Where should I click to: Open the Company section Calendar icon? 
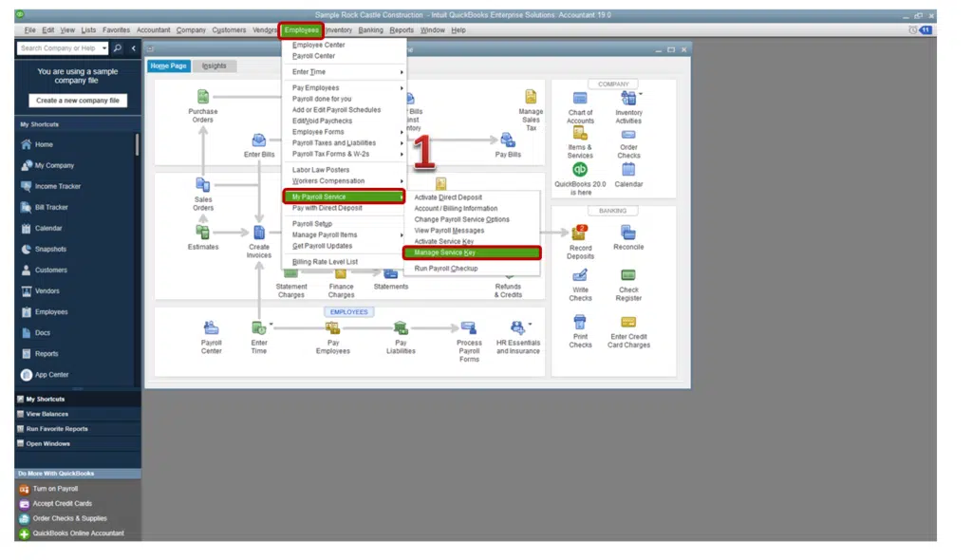[628, 169]
